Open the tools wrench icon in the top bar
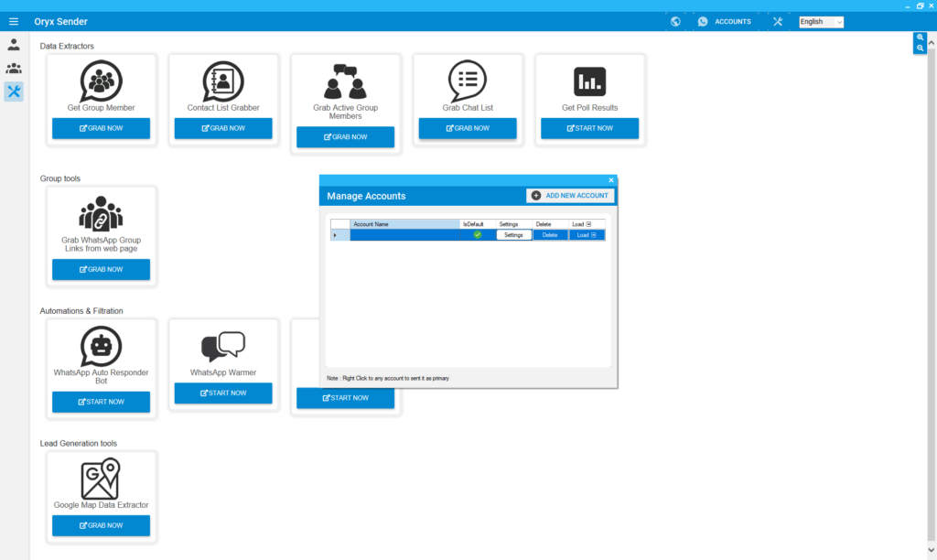Viewport: 937px width, 560px height. click(778, 22)
